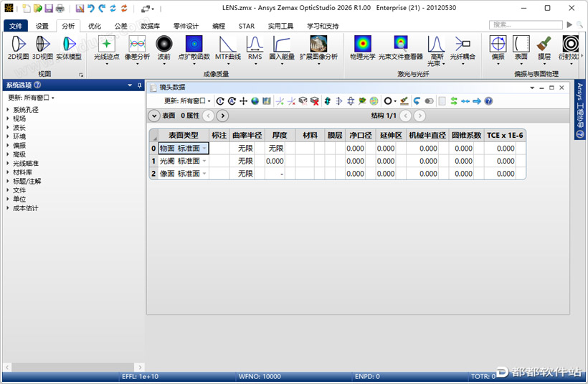Click the blue update refresh icon

tap(113, 9)
